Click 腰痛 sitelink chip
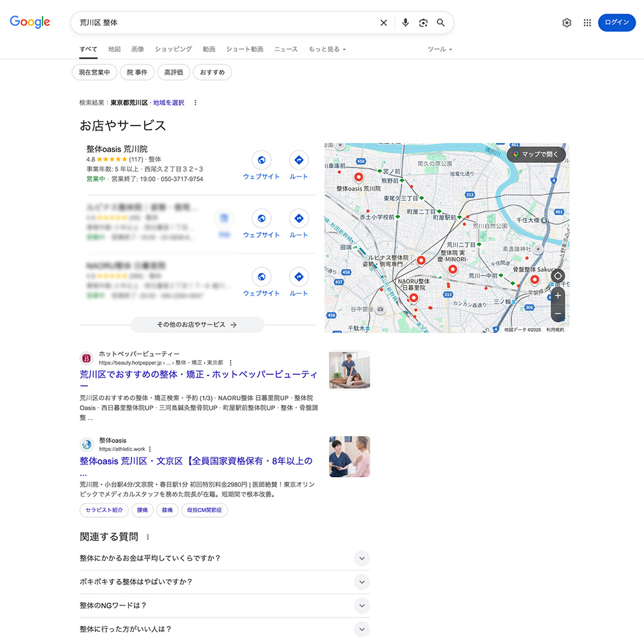 click(142, 510)
